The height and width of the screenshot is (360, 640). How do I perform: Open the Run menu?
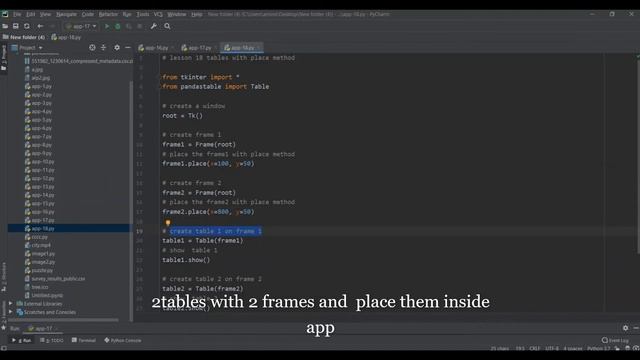127,14
